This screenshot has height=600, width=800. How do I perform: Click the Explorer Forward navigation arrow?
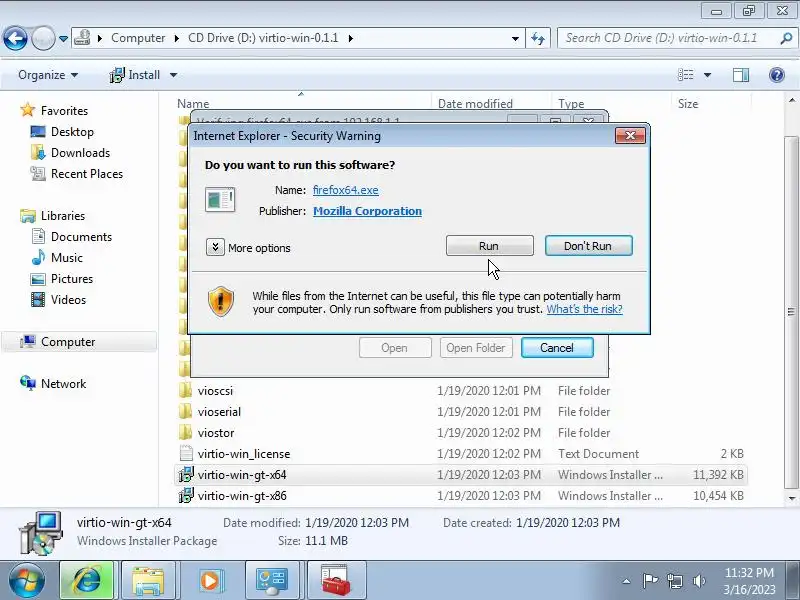pos(43,38)
